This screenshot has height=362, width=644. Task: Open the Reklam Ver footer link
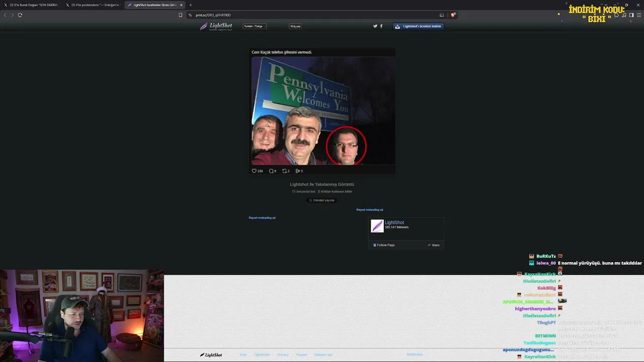tap(324, 355)
